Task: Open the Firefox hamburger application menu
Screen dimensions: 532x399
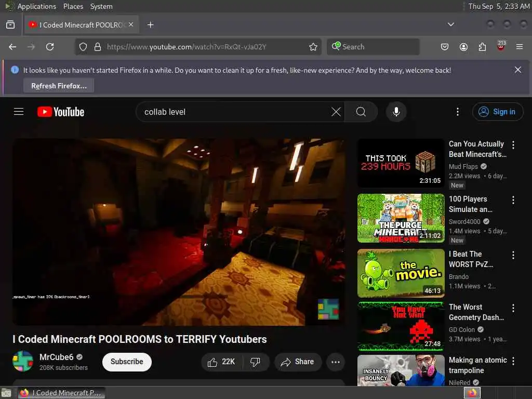Action: tap(520, 47)
